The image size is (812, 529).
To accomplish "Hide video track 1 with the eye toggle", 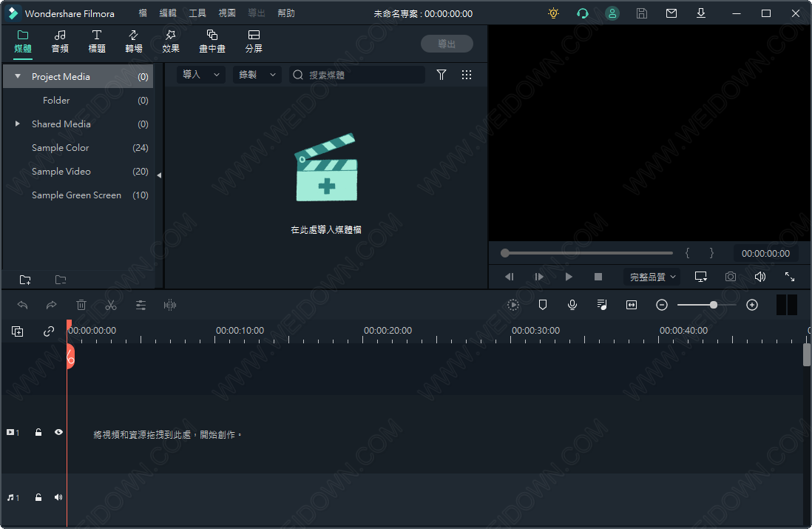I will (x=58, y=432).
